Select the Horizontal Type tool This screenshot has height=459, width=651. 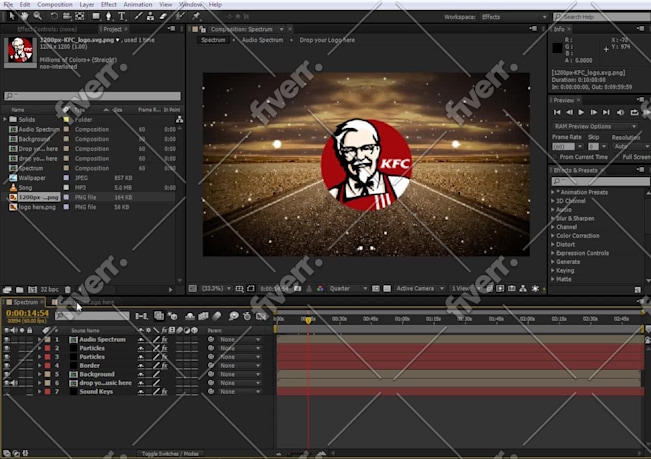[122, 16]
